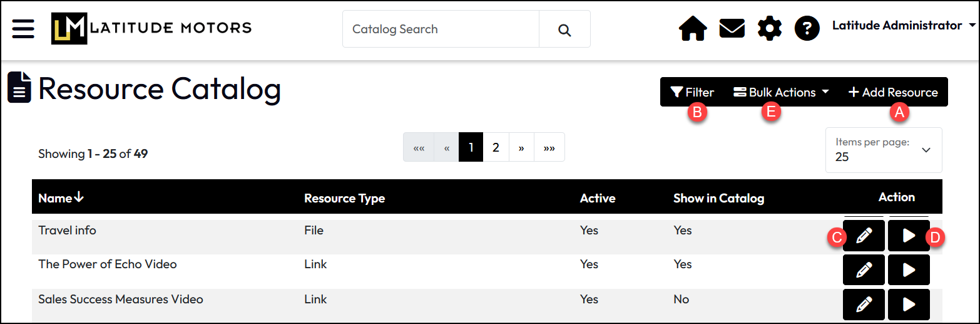Edit the Travel info resource
Screen dimensions: 980x324
(x=864, y=236)
